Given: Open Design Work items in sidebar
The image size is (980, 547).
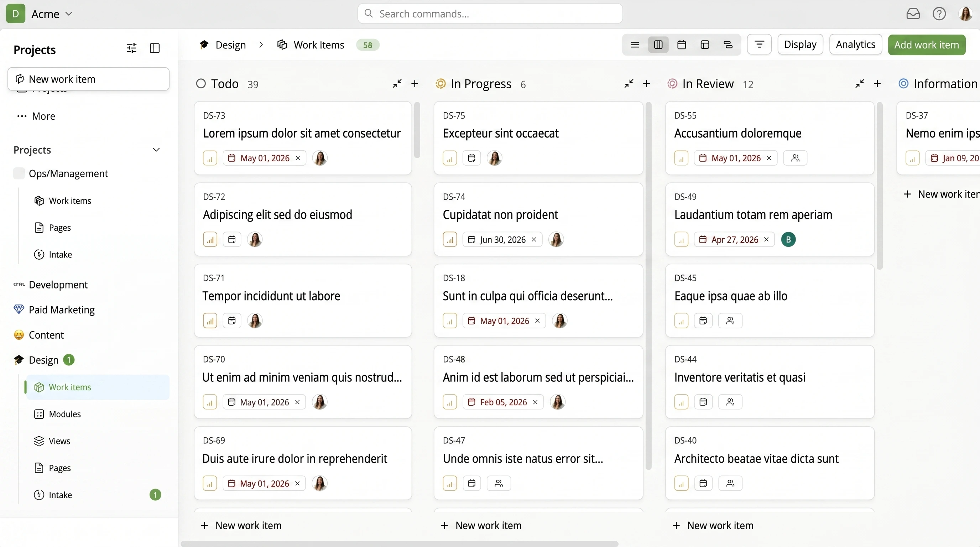Looking at the screenshot, I should [98, 387].
